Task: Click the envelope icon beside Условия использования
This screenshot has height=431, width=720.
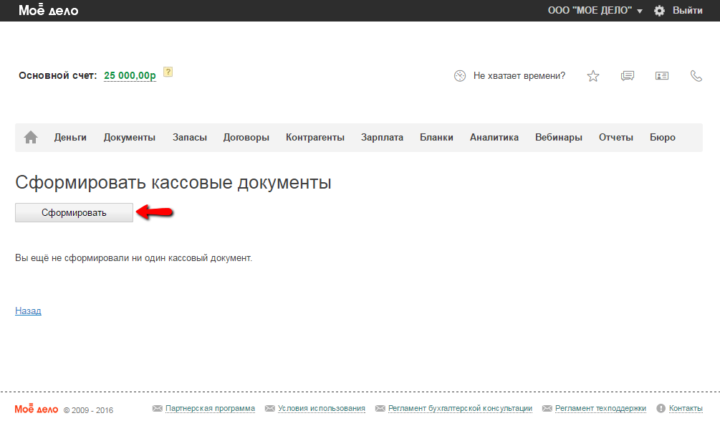Action: click(x=270, y=408)
